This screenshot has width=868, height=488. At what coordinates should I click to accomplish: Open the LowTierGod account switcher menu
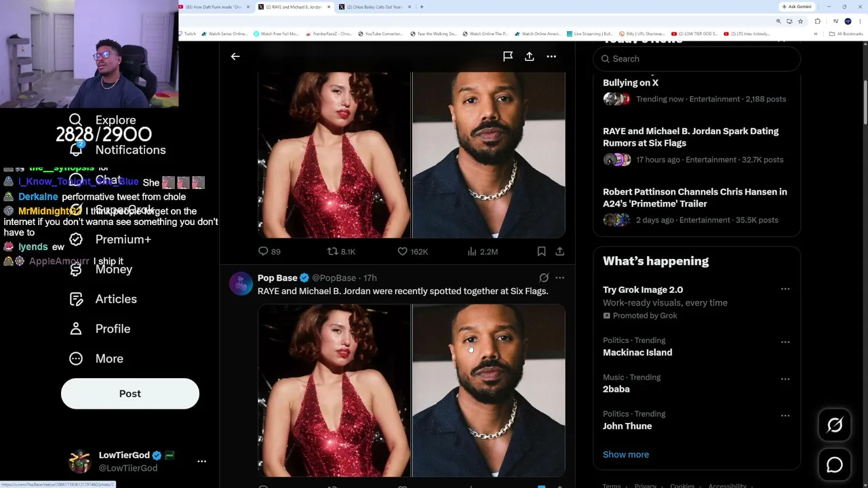[201, 462]
